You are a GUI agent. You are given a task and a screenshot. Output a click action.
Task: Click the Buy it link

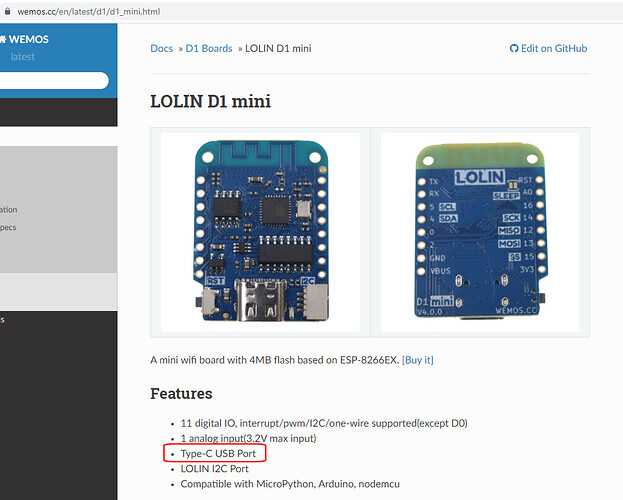click(x=418, y=360)
